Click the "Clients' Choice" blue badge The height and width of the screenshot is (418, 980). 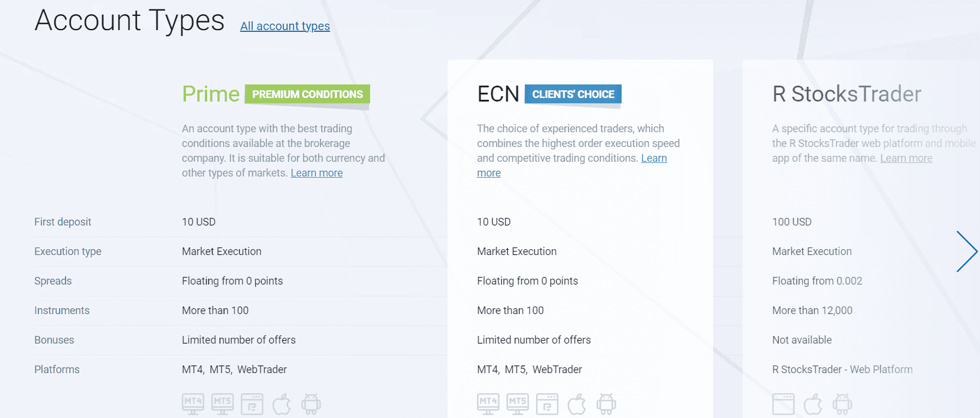(x=573, y=94)
